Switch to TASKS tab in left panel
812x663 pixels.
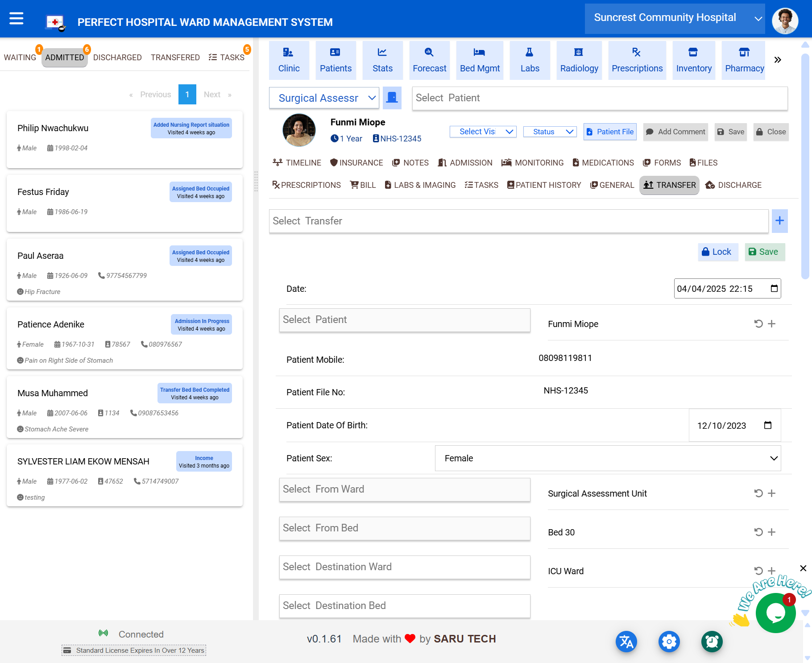pyautogui.click(x=227, y=58)
